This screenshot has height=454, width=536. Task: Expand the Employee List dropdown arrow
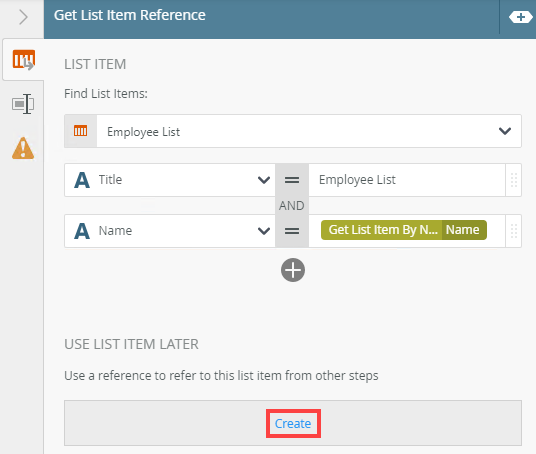[505, 131]
